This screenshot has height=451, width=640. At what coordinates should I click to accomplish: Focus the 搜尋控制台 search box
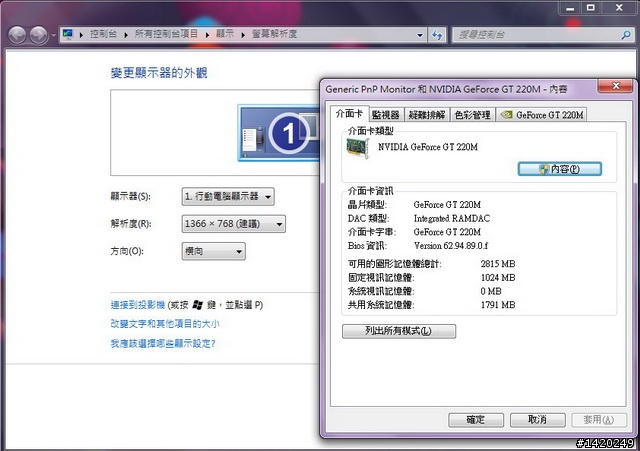(x=543, y=35)
